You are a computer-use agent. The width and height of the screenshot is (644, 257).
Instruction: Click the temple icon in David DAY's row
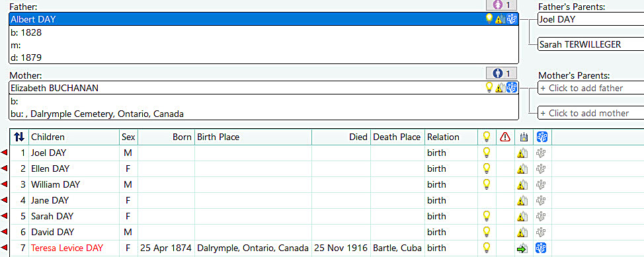click(x=522, y=233)
